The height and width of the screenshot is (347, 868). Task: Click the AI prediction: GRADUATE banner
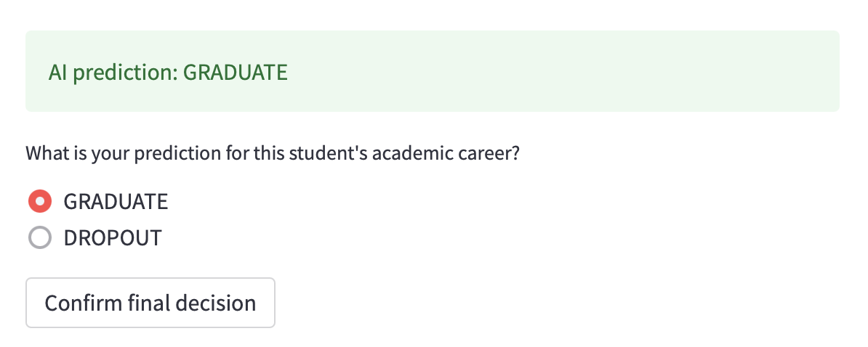(432, 72)
